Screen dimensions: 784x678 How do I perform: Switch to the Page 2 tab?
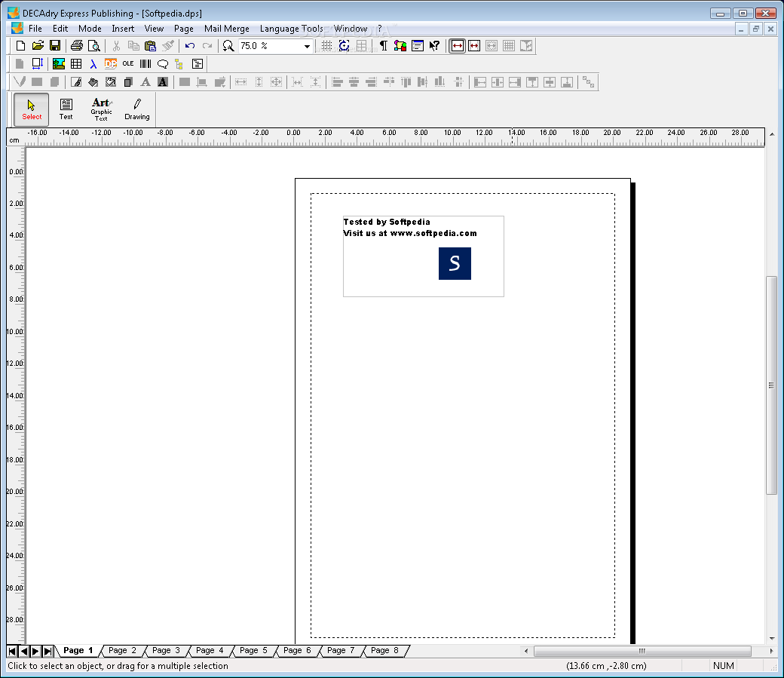(122, 651)
